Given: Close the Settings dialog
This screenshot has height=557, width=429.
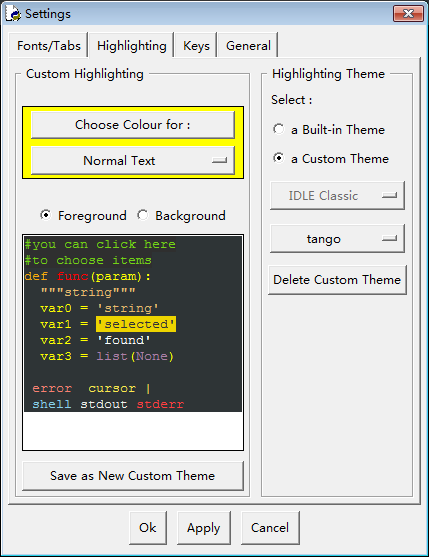Looking at the screenshot, I should point(408,13).
